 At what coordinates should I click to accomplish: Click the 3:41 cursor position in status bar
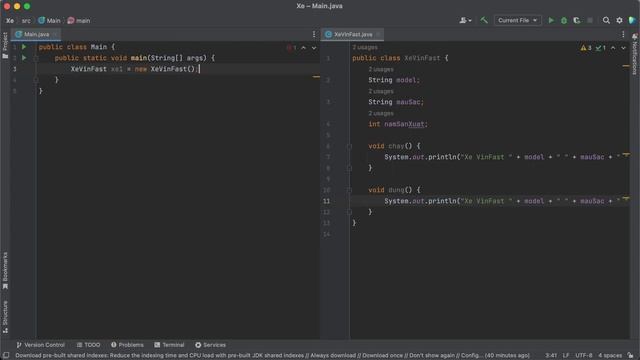pyautogui.click(x=551, y=356)
